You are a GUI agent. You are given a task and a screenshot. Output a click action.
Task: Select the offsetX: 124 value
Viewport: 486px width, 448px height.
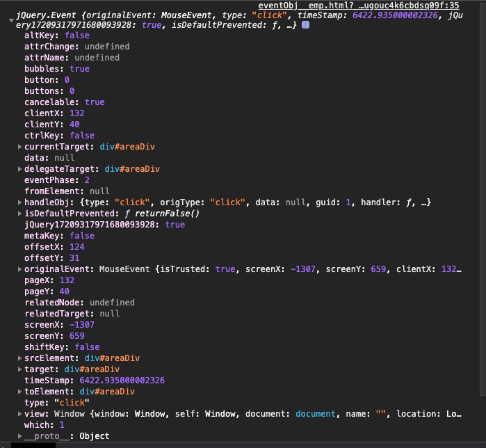(x=77, y=247)
